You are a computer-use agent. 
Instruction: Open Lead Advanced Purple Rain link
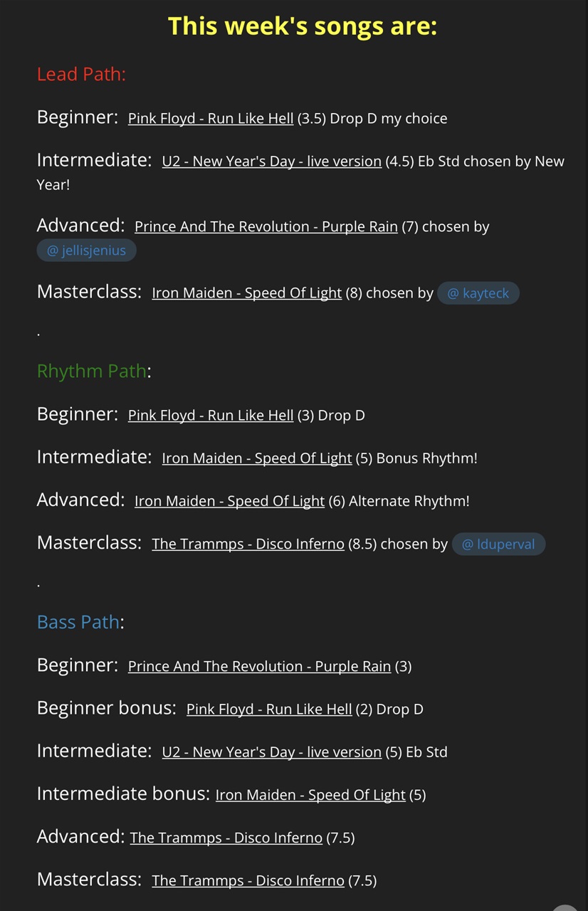(x=266, y=226)
